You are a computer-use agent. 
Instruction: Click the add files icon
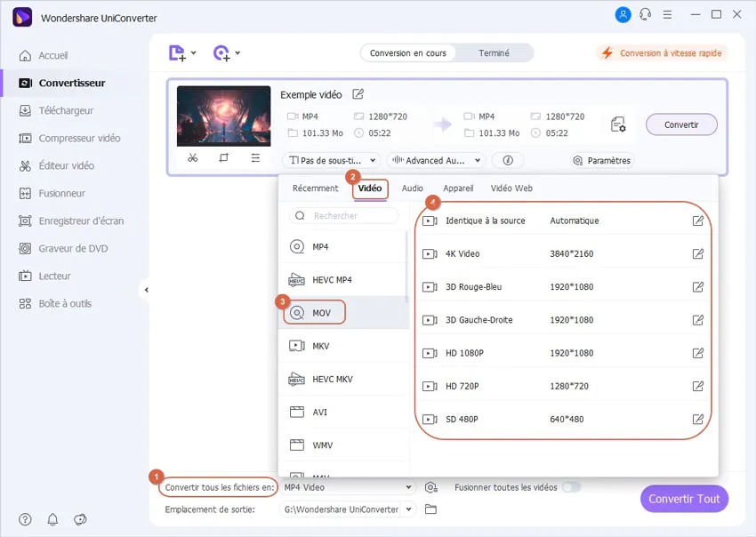tap(177, 53)
